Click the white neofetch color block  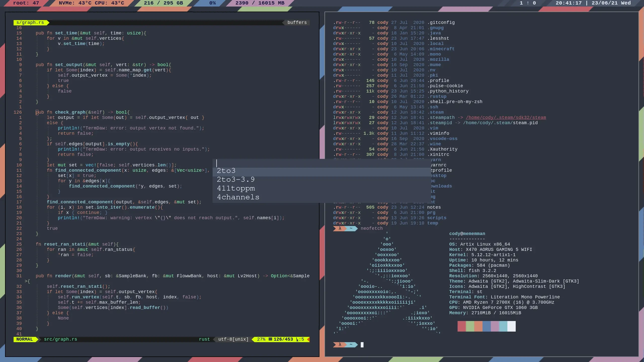511,326
